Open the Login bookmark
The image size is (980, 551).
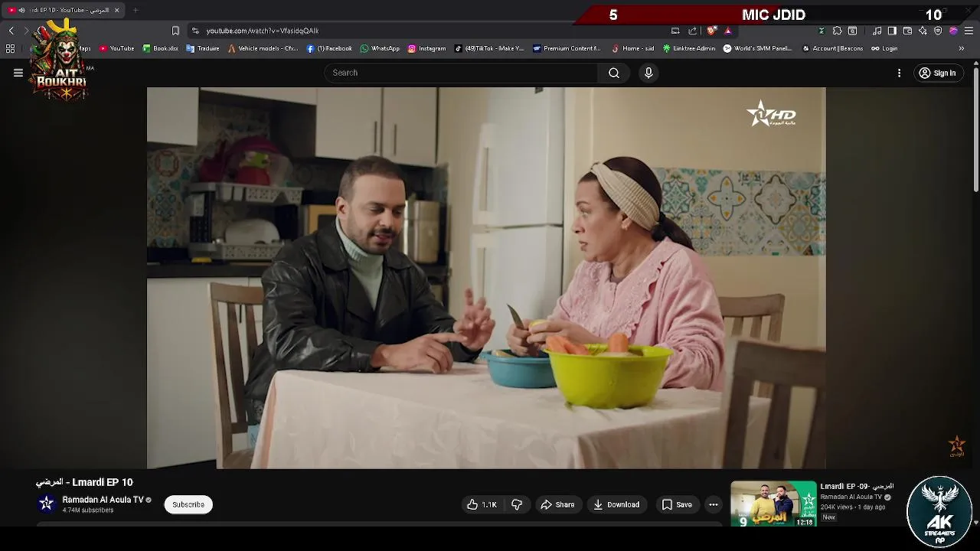click(x=884, y=48)
